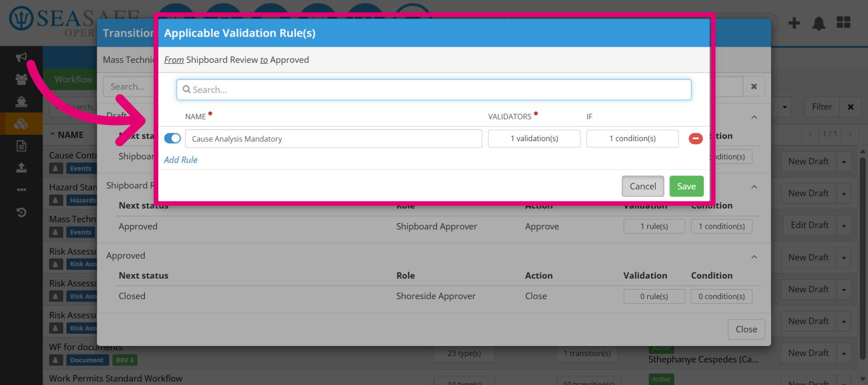
Task: Click the Hazards tag under Hazard Standard
Action: (x=82, y=200)
